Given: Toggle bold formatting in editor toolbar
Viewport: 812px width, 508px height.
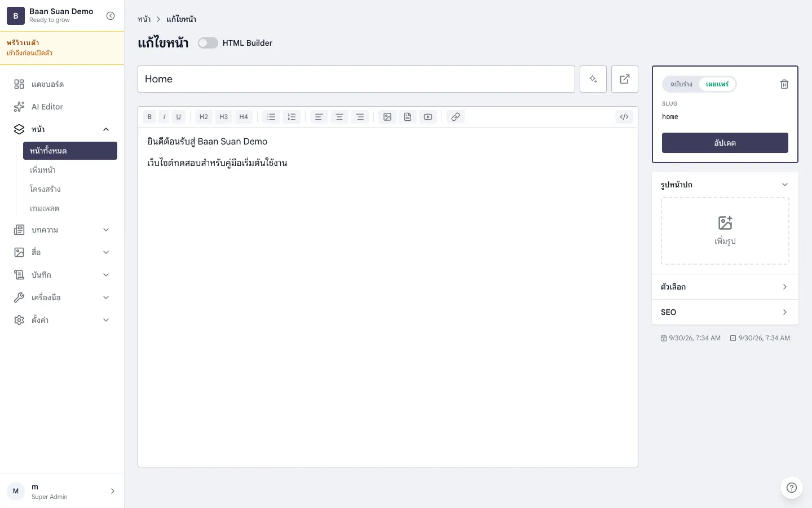Looking at the screenshot, I should click(149, 117).
